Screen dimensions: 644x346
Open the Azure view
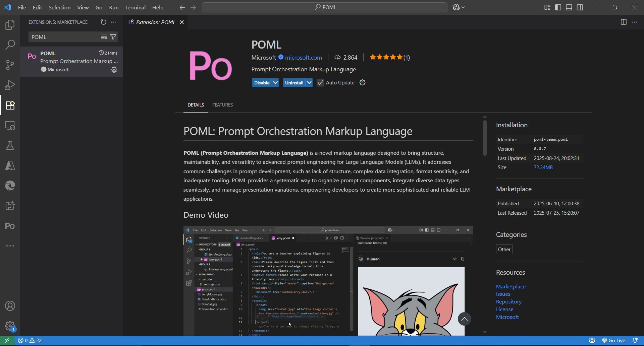10,165
